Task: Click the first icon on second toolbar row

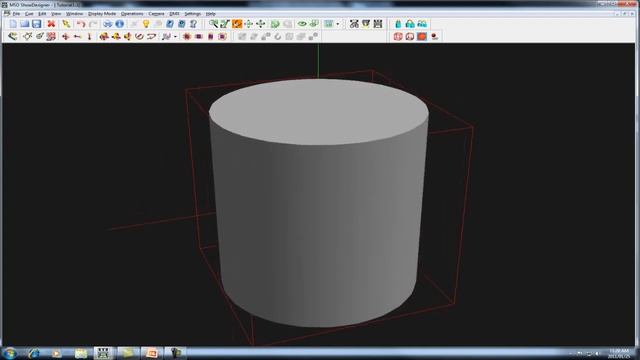Action: (13, 37)
